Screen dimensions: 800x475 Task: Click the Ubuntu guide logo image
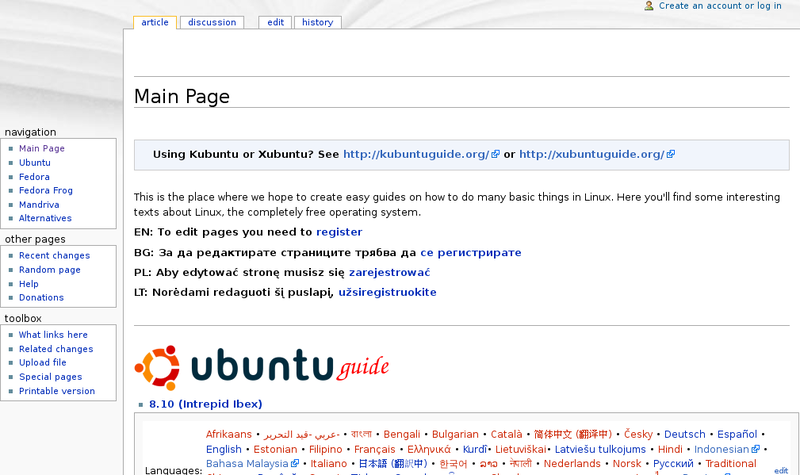pyautogui.click(x=262, y=367)
